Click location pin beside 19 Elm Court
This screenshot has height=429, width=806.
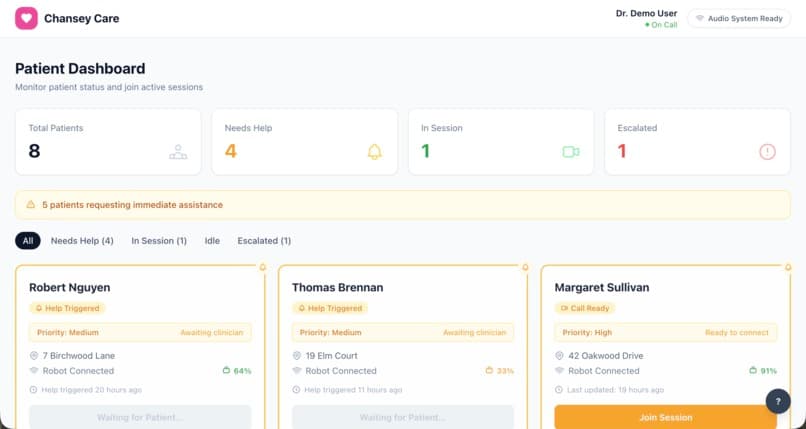pos(297,356)
